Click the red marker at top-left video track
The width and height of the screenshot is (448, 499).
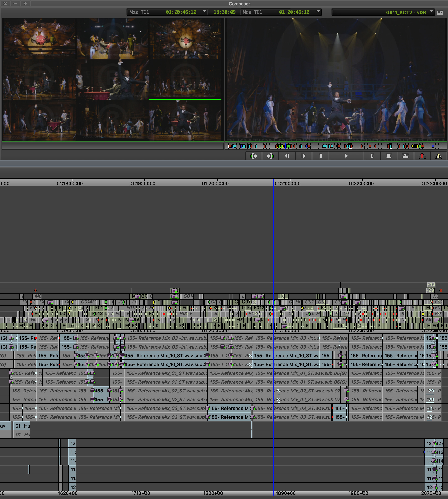tap(35, 290)
